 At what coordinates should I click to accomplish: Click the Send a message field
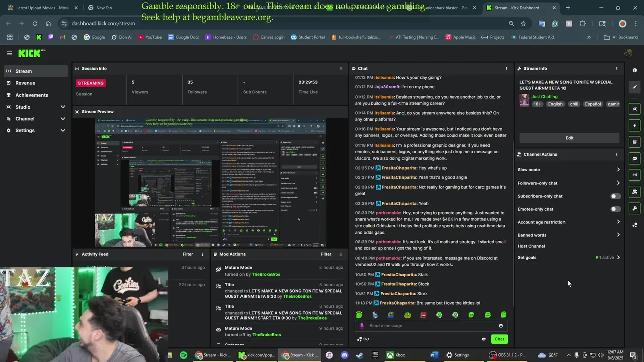[430, 326]
